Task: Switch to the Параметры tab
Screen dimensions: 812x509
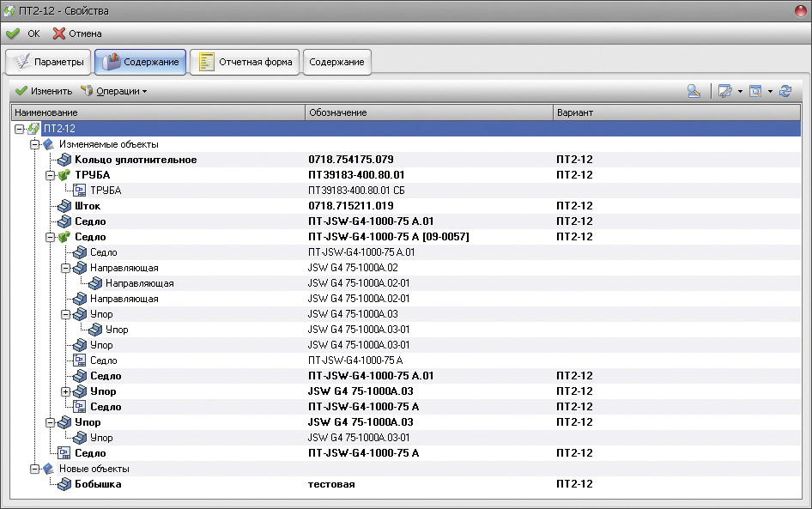Action: point(48,62)
